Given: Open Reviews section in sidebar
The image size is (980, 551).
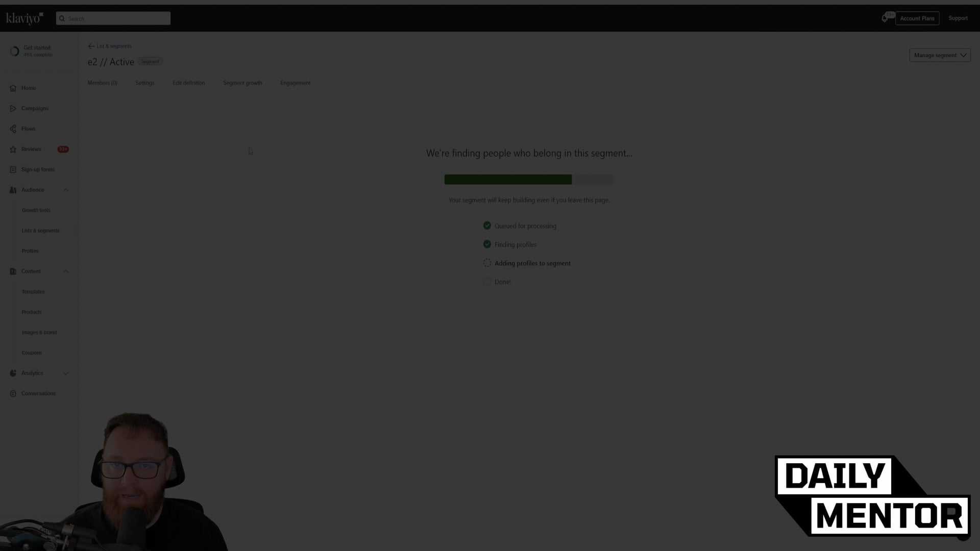Looking at the screenshot, I should pos(30,148).
